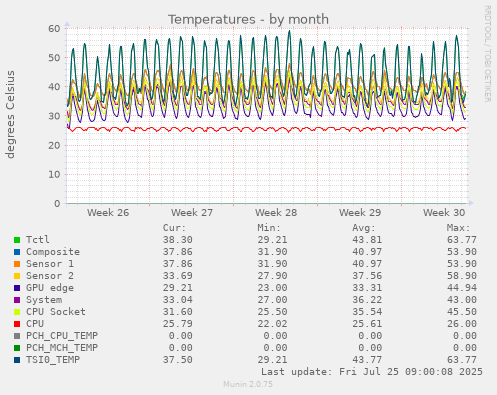Click the Munin 2.0.75 version text

pos(248,384)
